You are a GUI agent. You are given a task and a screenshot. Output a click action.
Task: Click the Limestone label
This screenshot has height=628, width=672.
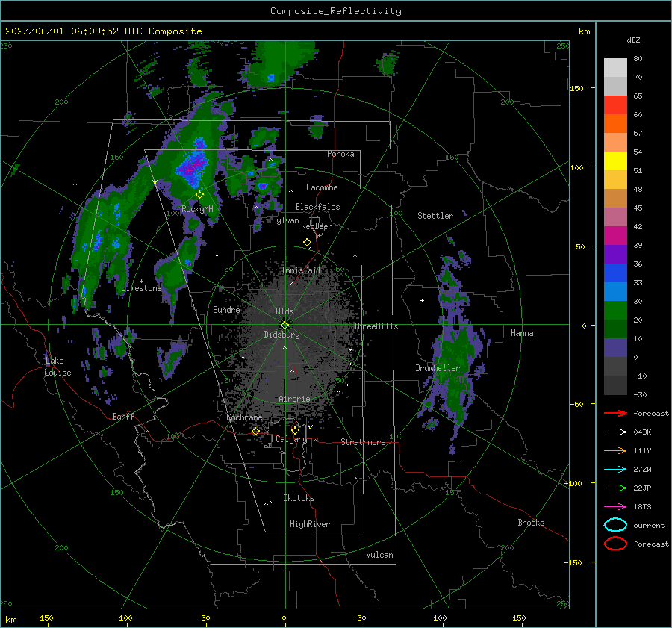141,288
